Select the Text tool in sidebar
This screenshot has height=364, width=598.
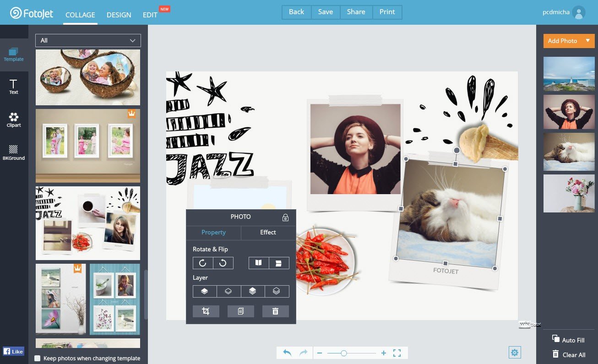click(x=14, y=87)
